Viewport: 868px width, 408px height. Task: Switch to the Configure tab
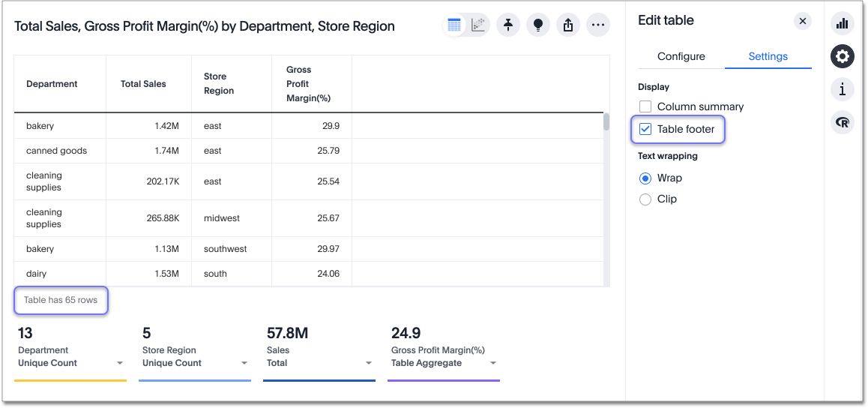681,56
